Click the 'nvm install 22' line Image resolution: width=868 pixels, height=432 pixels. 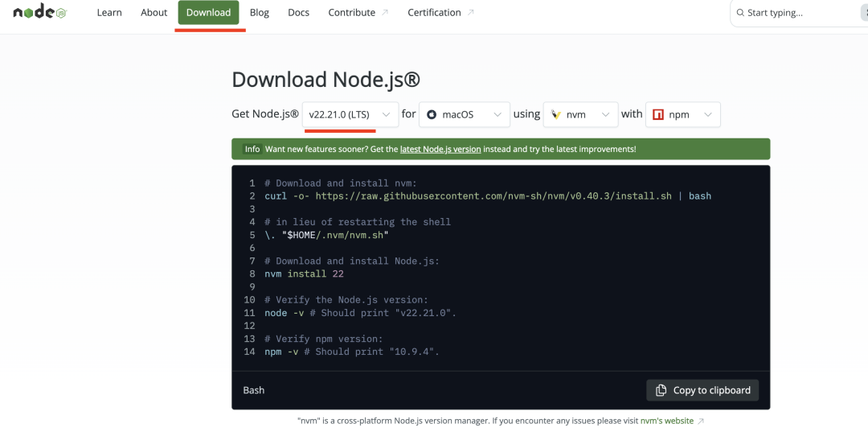[305, 274]
